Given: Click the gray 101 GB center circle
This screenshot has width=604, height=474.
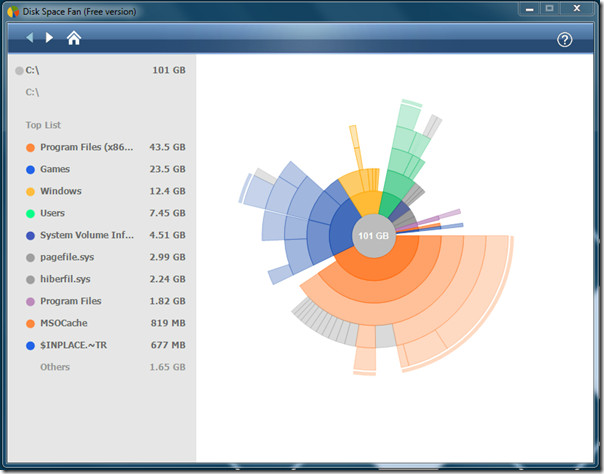Looking at the screenshot, I should click(374, 236).
